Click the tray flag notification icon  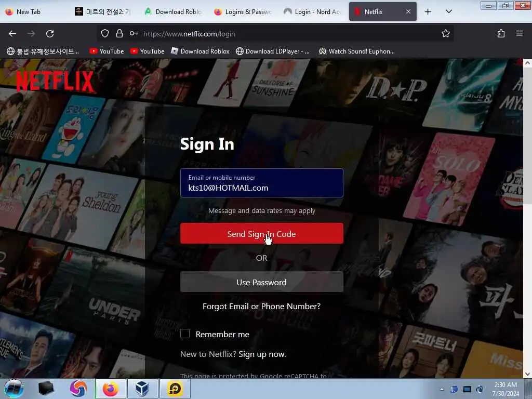point(454,389)
